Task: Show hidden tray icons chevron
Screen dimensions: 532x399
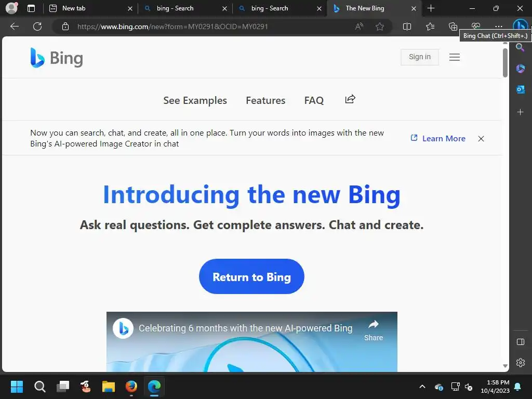Action: click(422, 387)
